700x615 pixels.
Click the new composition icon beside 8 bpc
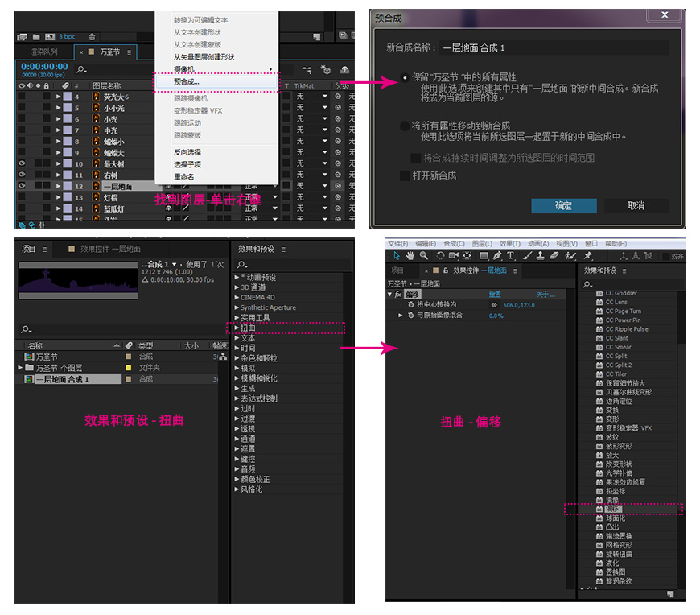(x=50, y=37)
